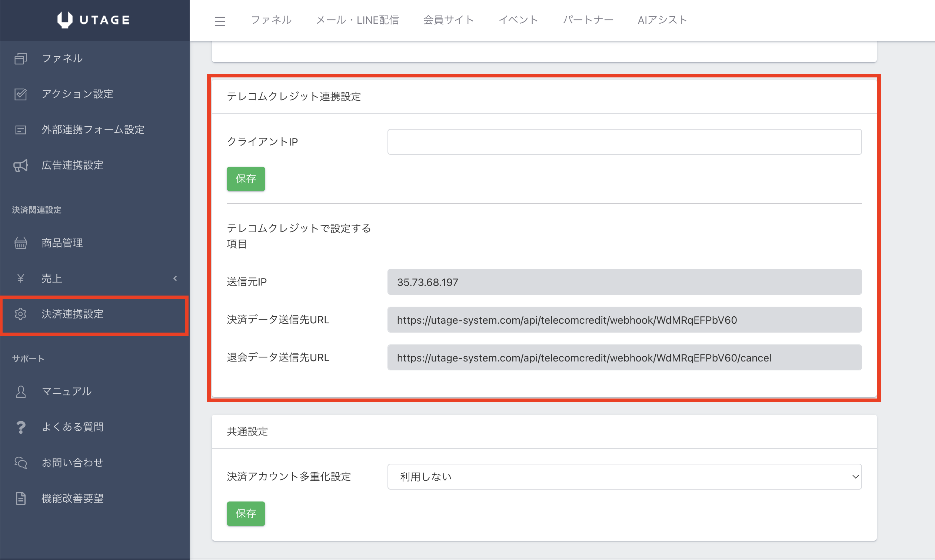Toggle the hamburger menu icon

(x=220, y=21)
